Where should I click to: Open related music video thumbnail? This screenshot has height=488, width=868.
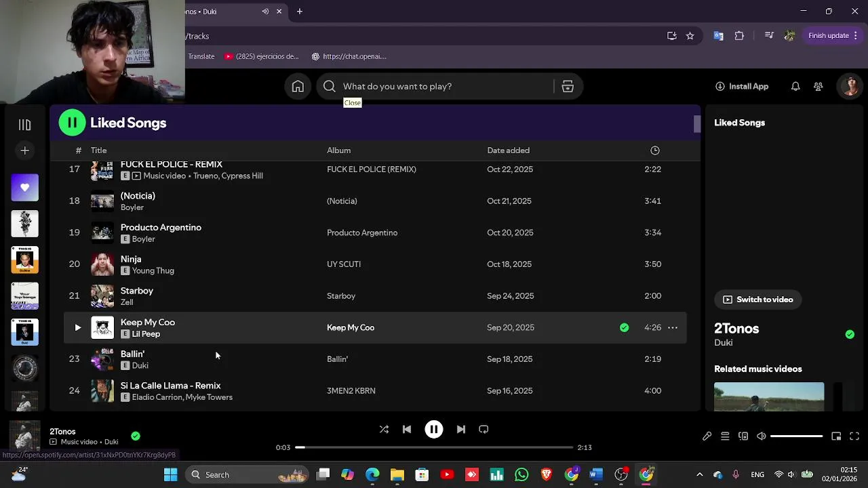coord(769,396)
